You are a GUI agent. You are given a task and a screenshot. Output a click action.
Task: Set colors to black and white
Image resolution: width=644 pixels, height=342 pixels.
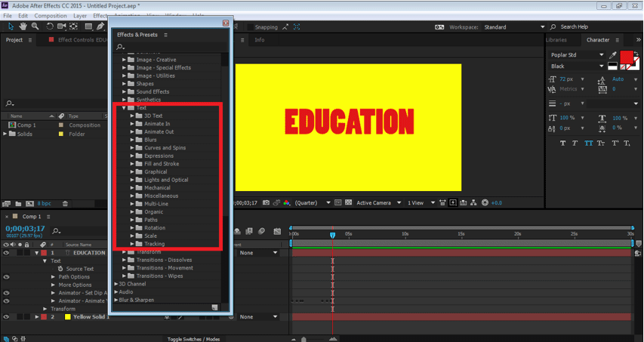pos(612,66)
